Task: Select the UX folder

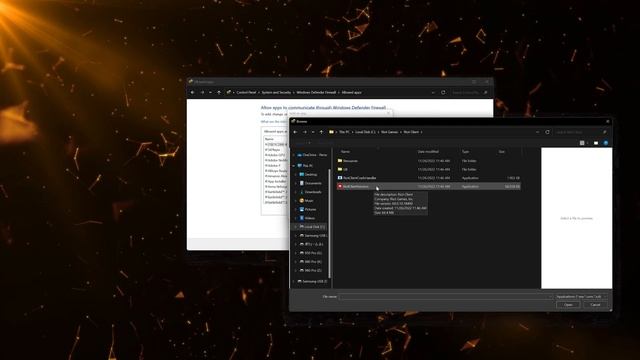Action: [429, 169]
